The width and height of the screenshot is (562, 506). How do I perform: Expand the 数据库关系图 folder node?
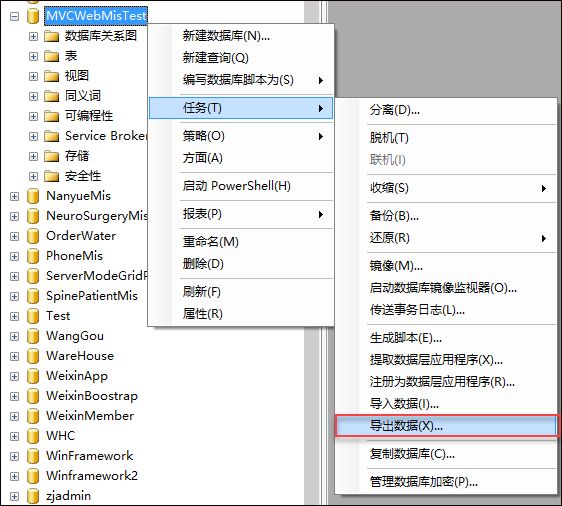click(33, 37)
